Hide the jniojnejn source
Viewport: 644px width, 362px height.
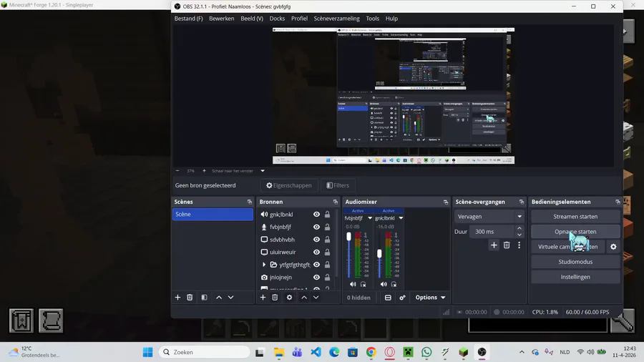(316, 278)
